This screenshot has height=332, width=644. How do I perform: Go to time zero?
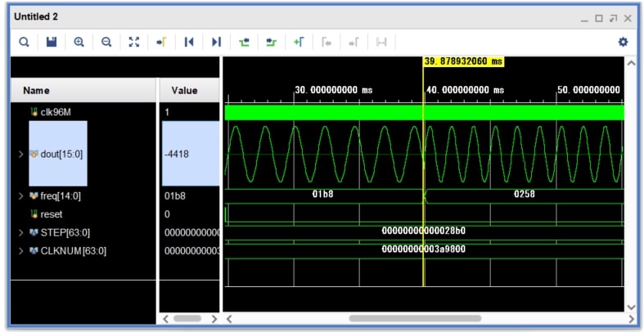click(189, 42)
